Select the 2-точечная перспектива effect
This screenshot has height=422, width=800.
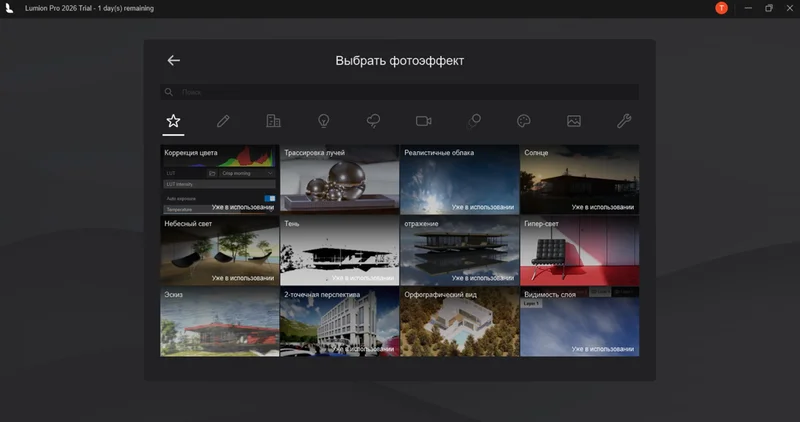340,321
